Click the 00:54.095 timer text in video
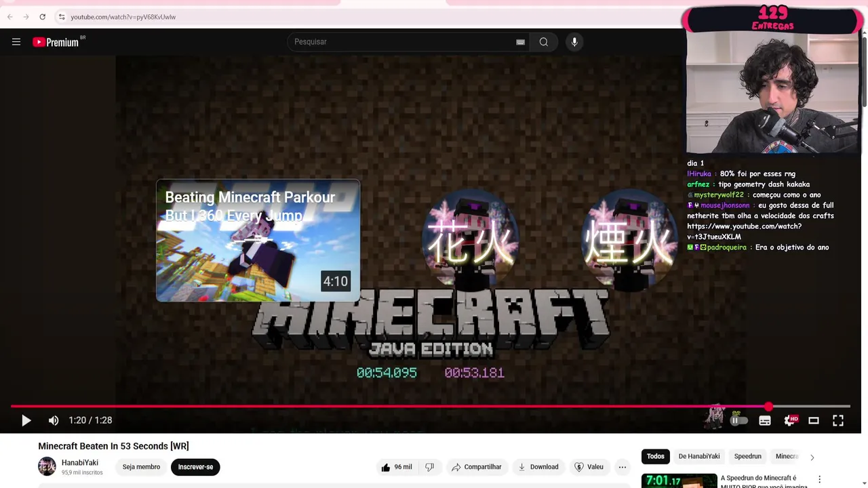 point(387,373)
